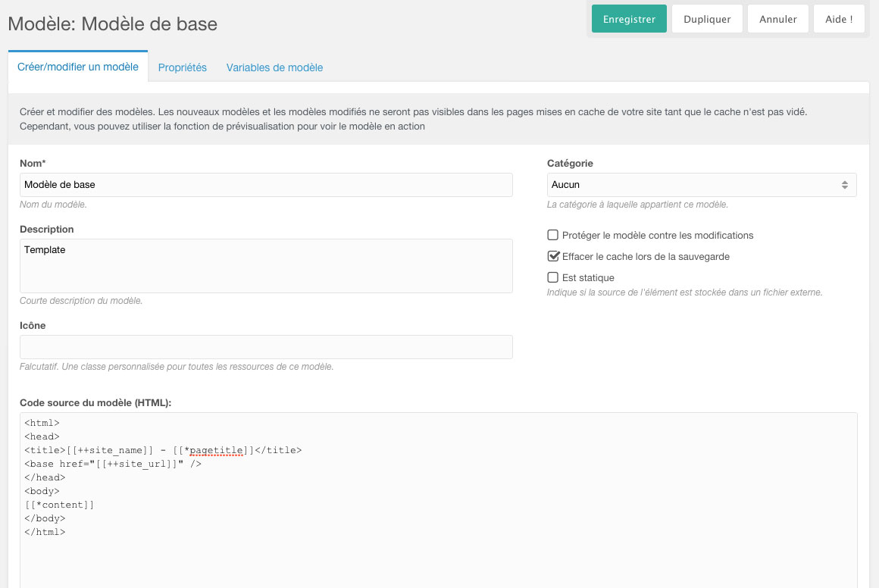
Task: Click the Nom du modèle hint text
Action: coord(53,205)
